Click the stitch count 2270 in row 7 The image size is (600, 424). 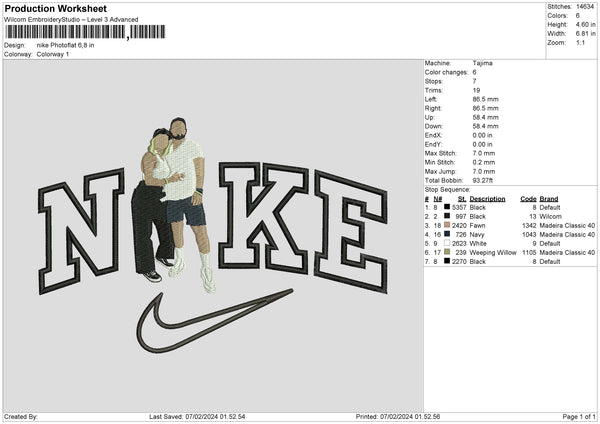pos(459,262)
